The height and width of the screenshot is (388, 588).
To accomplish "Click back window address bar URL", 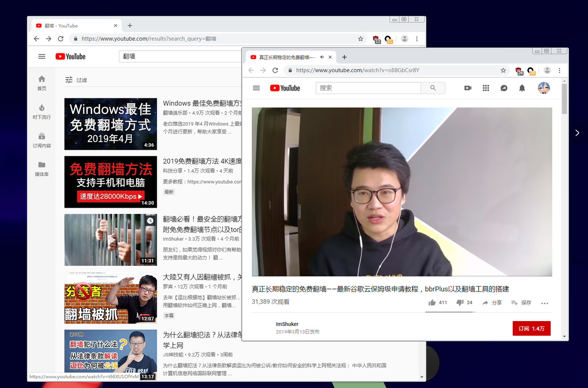I will (149, 39).
